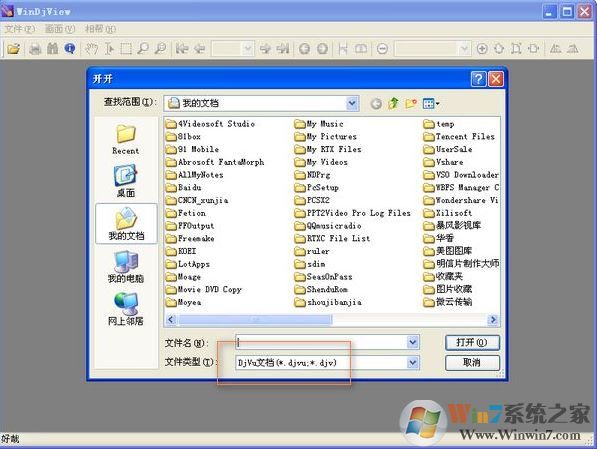
Task: Select the My Pictures folder
Action: point(326,137)
